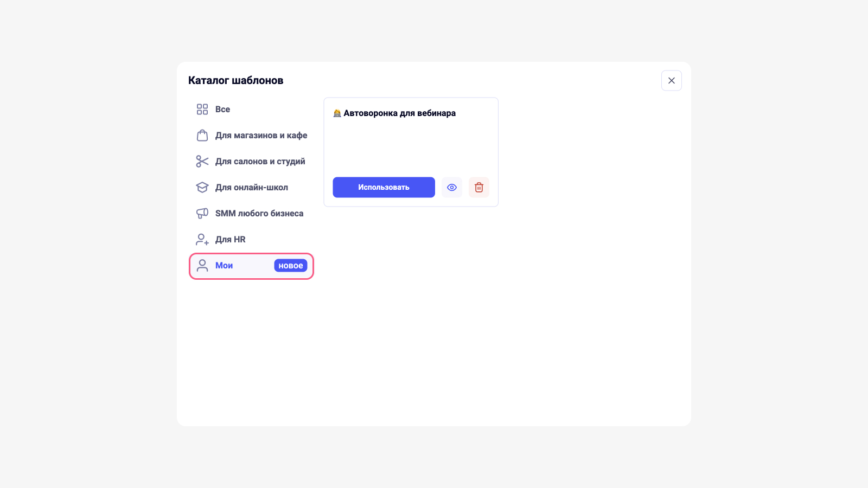The height and width of the screenshot is (488, 868).
Task: Close the Каталог шаблонов dialog
Action: click(672, 81)
